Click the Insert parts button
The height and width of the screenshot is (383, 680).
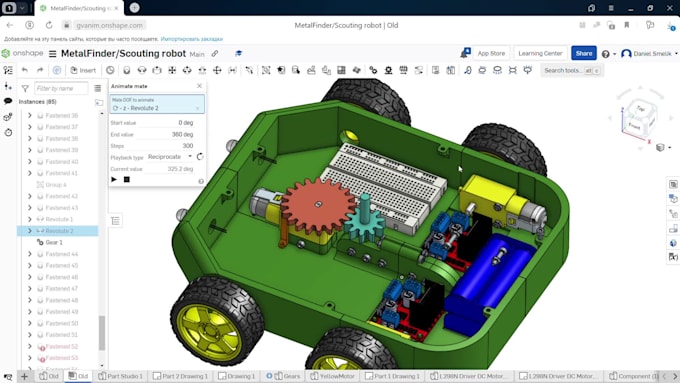(x=83, y=70)
